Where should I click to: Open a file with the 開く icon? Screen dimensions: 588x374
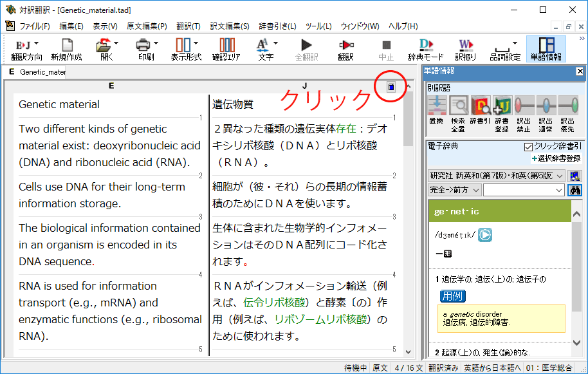(x=104, y=46)
